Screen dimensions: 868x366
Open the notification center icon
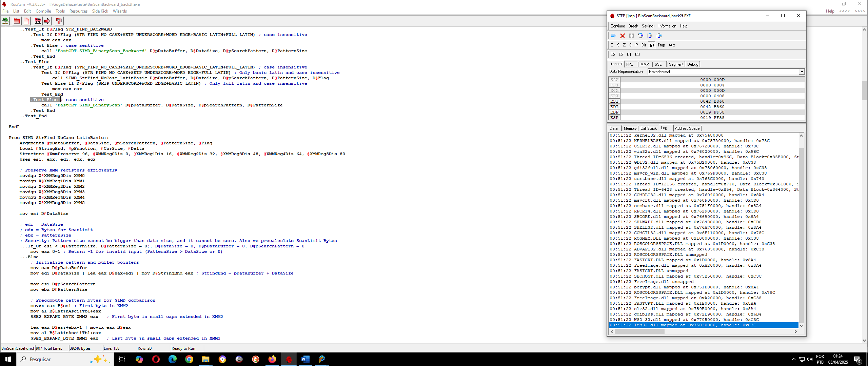coord(857,360)
